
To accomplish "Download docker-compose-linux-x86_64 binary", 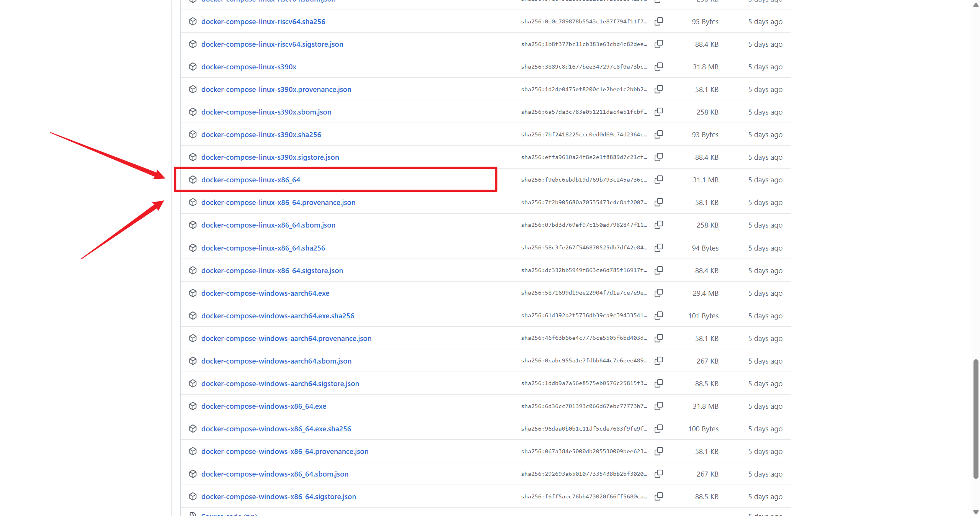I will pos(251,180).
